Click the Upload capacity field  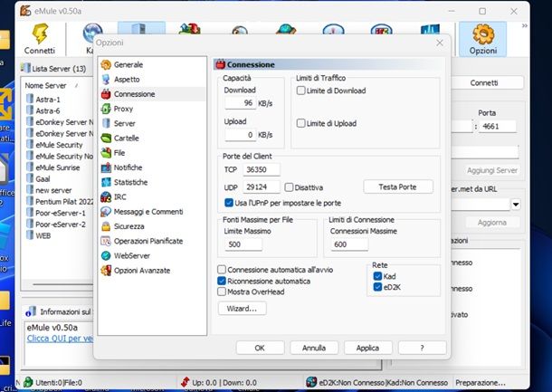[240, 135]
